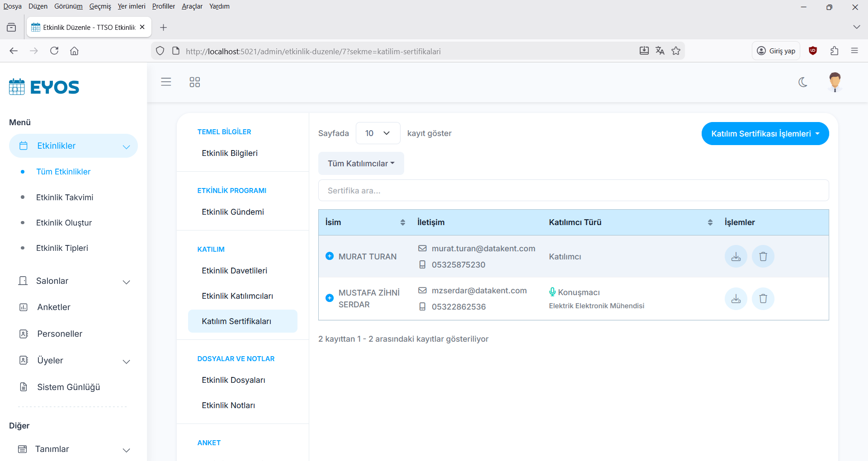
Task: Open Etkinlik Katılımcıları section
Action: click(237, 296)
